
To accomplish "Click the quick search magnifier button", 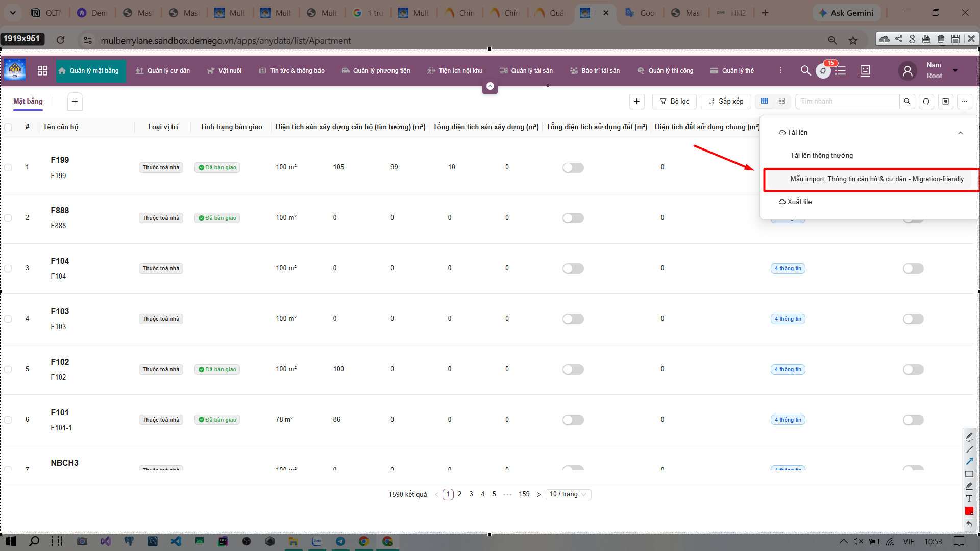I will [x=907, y=101].
